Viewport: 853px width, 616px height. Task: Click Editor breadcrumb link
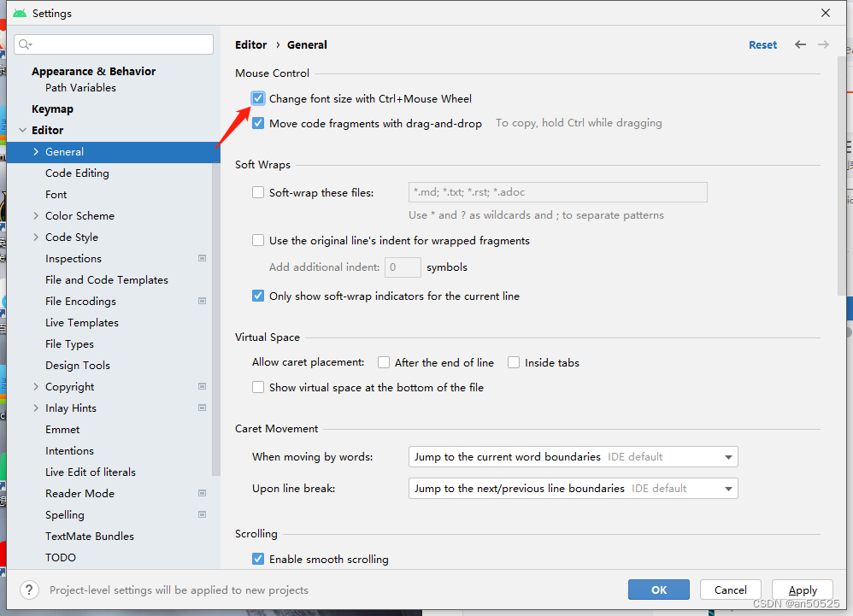250,45
